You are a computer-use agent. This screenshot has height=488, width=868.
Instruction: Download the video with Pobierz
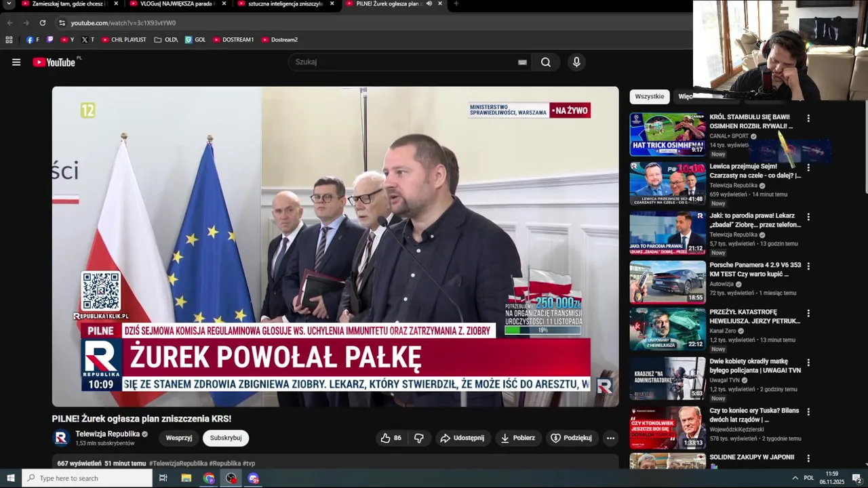518,438
